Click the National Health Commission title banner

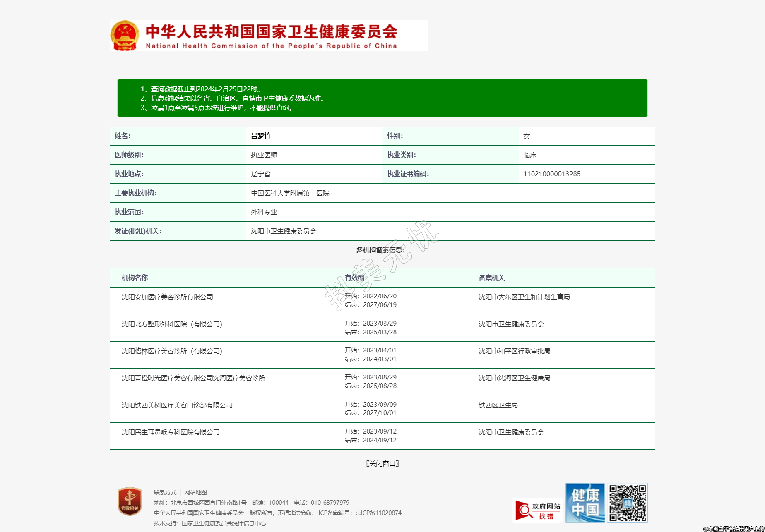click(271, 36)
